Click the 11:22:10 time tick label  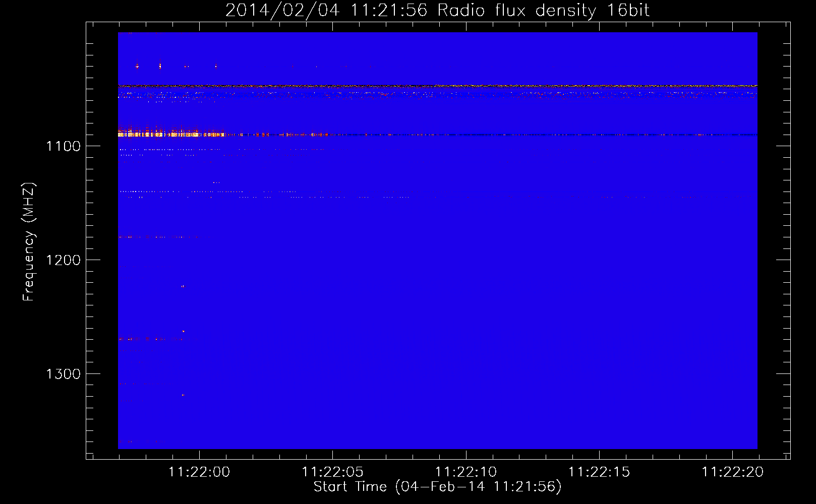[x=466, y=472]
